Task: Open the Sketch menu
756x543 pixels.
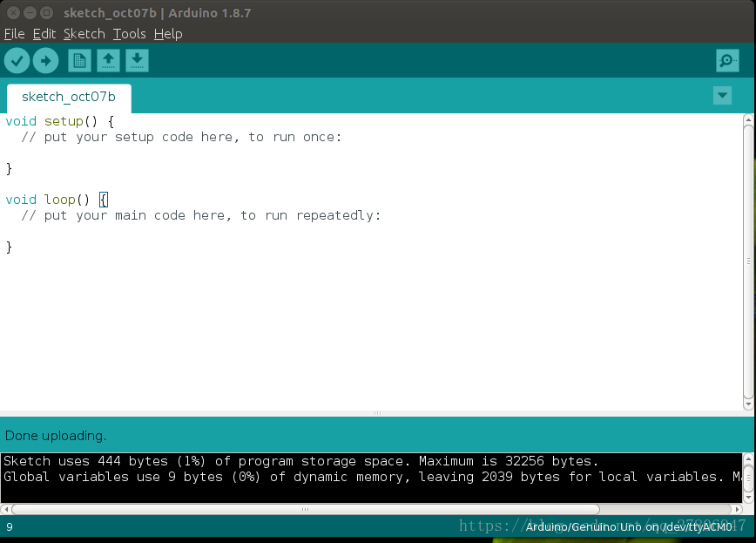Action: [84, 34]
